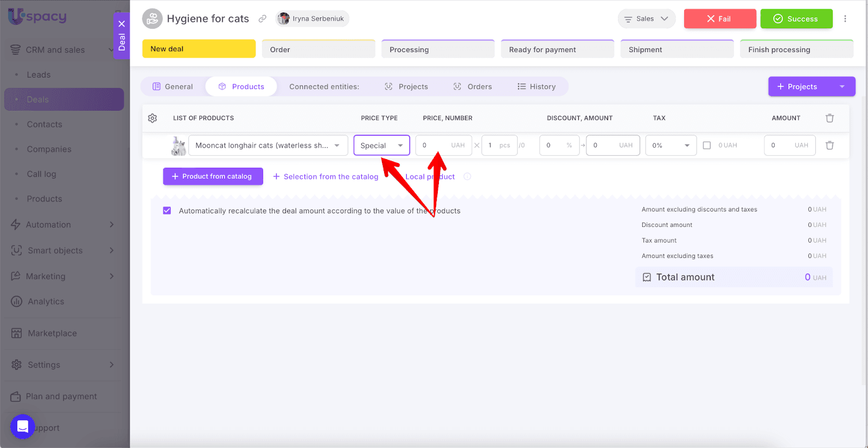Open the Special price type dropdown

(381, 146)
